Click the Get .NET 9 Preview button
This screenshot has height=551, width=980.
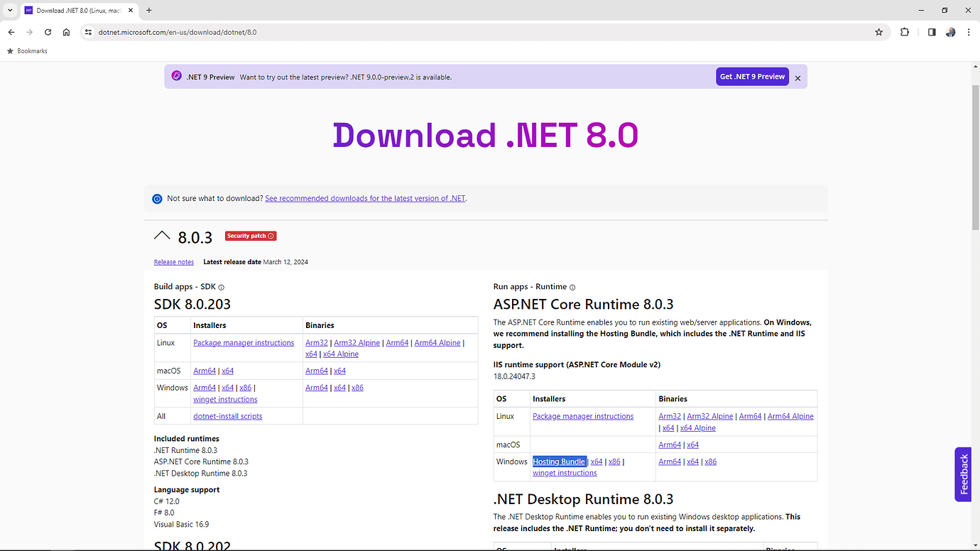click(x=752, y=76)
